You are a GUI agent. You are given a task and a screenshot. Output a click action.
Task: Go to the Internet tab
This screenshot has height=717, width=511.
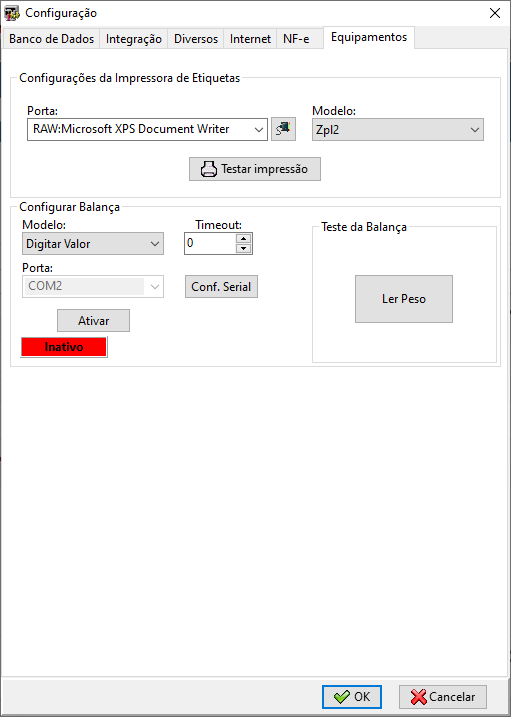(250, 39)
